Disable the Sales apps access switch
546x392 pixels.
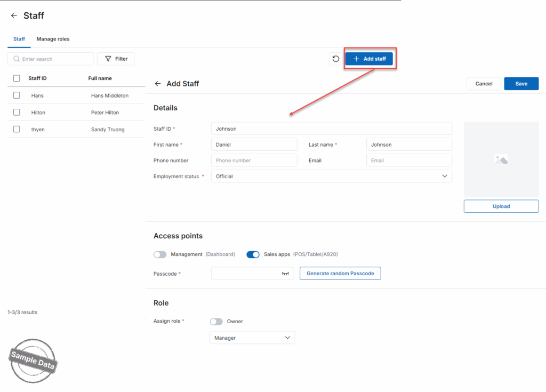(x=253, y=254)
